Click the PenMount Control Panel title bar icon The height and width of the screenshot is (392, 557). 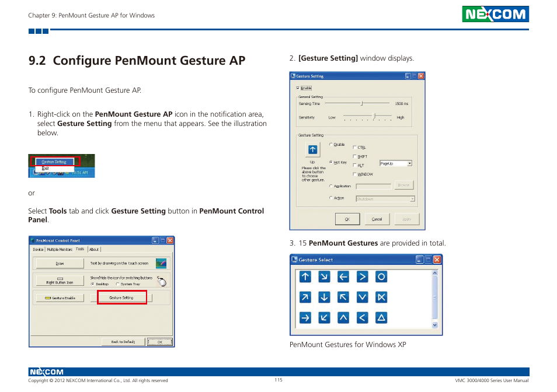click(33, 240)
